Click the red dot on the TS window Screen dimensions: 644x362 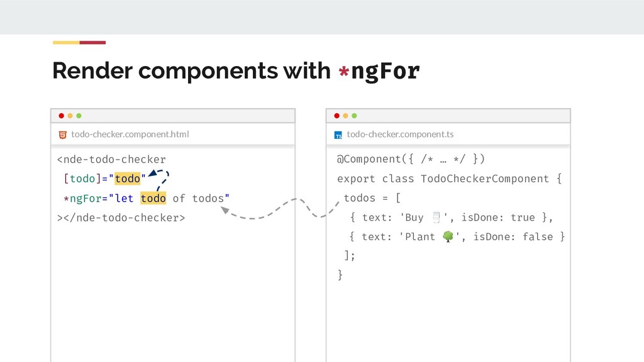[336, 116]
